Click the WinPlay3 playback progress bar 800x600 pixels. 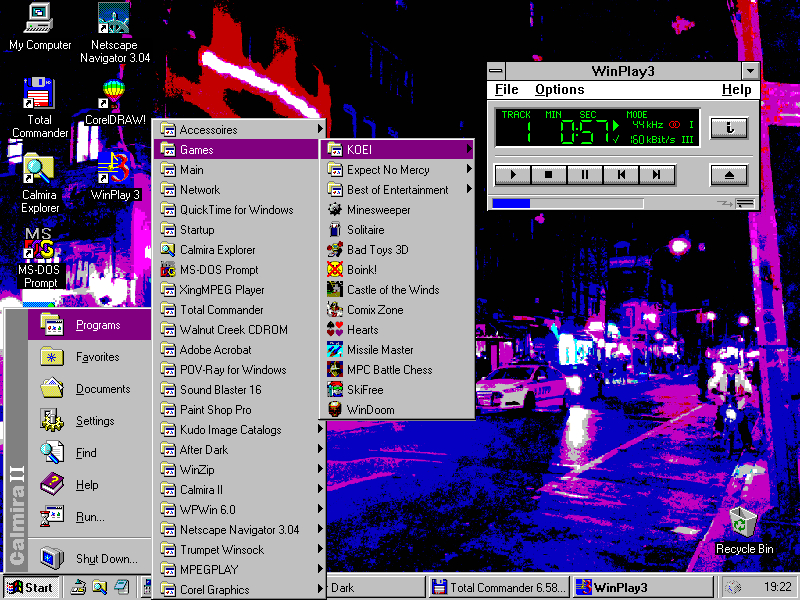tap(567, 203)
